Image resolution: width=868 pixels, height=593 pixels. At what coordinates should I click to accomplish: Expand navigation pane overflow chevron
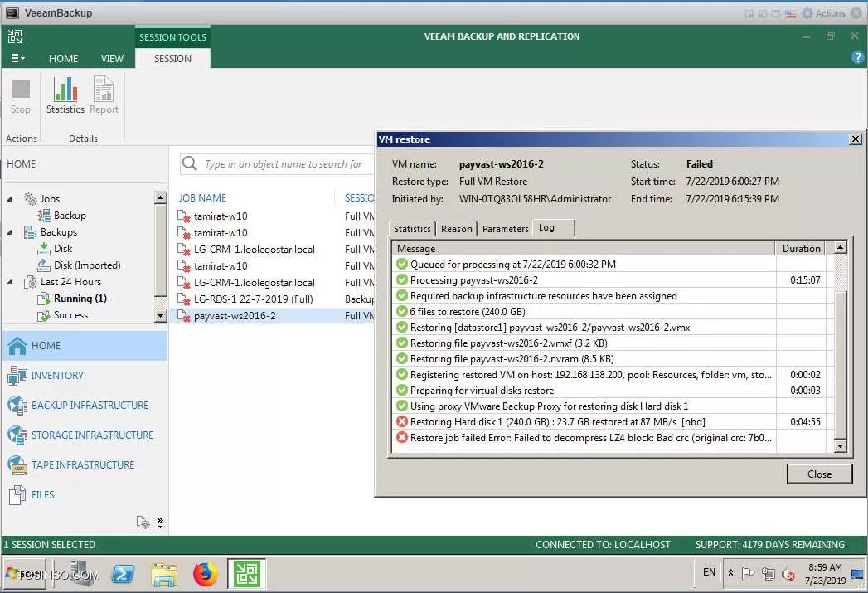click(160, 523)
